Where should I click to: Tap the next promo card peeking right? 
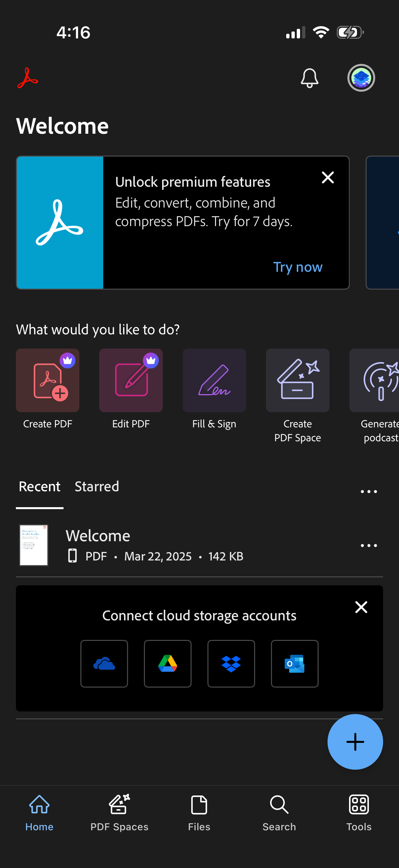point(382,222)
